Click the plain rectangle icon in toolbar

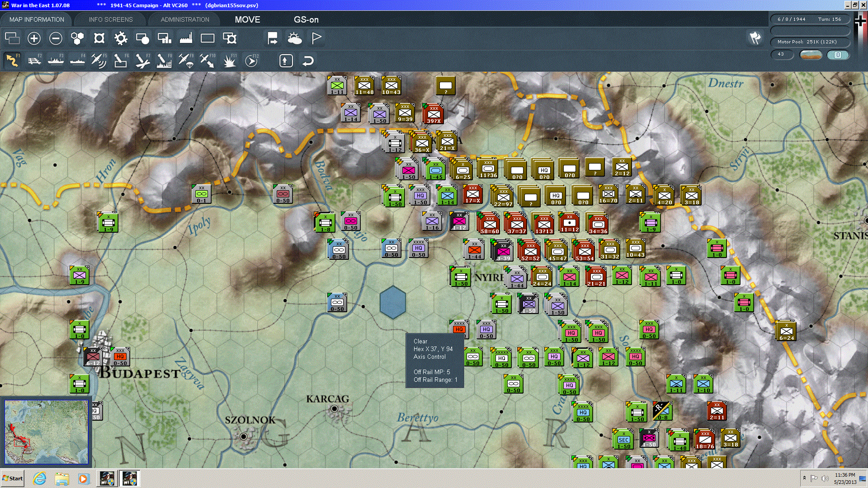[208, 38]
